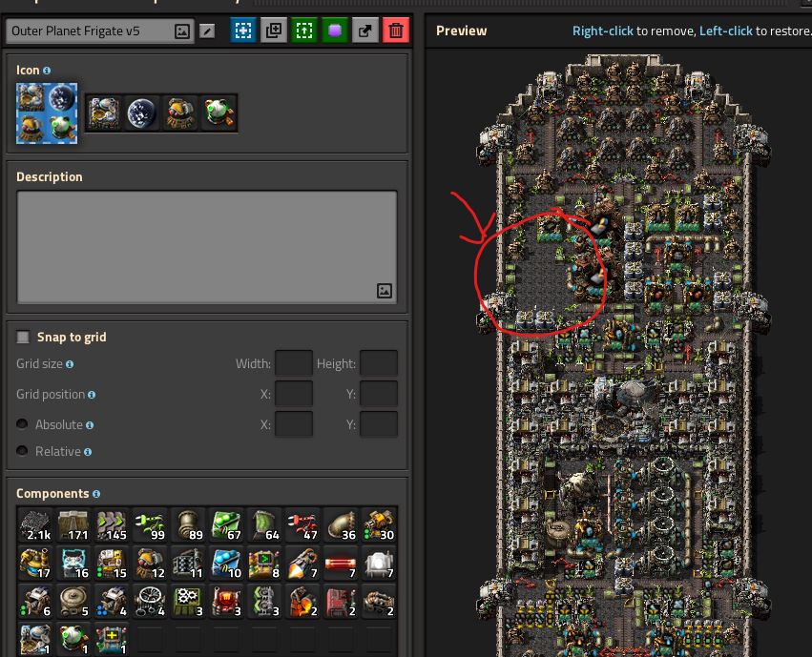This screenshot has height=657, width=812.
Task: Click the grey duplicate blueprint button
Action: pyautogui.click(x=274, y=31)
